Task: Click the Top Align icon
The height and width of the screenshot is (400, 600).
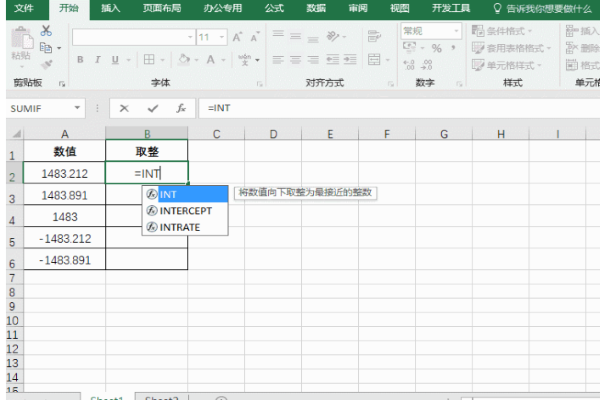Action: 278,35
